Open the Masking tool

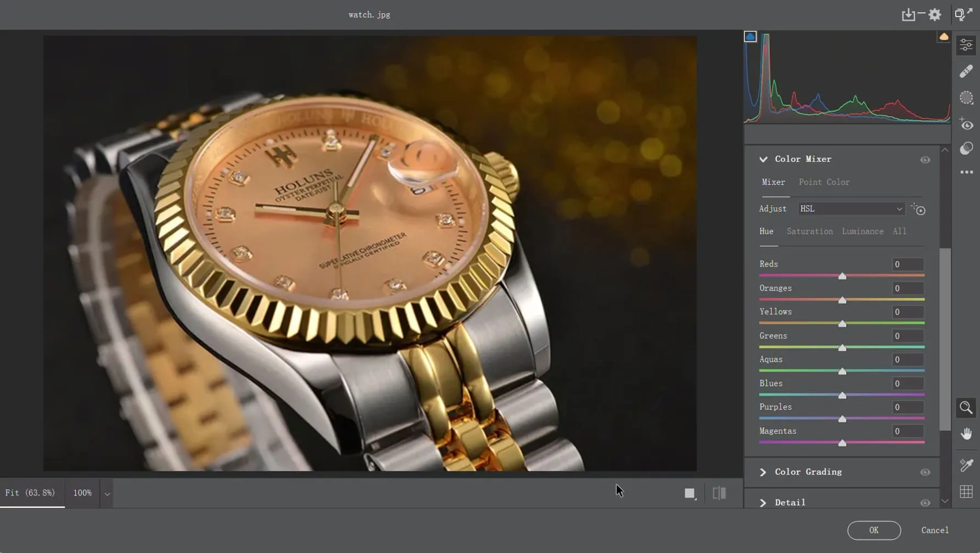pos(966,97)
